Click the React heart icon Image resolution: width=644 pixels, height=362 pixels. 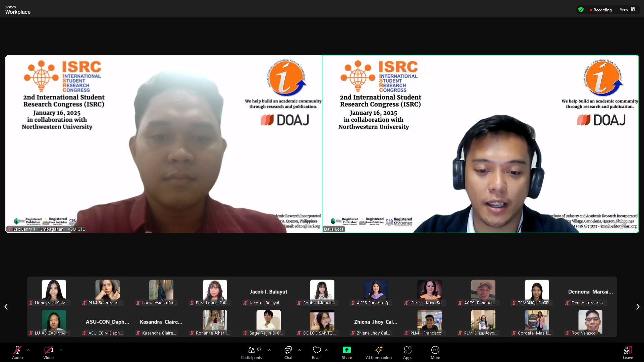[317, 350]
